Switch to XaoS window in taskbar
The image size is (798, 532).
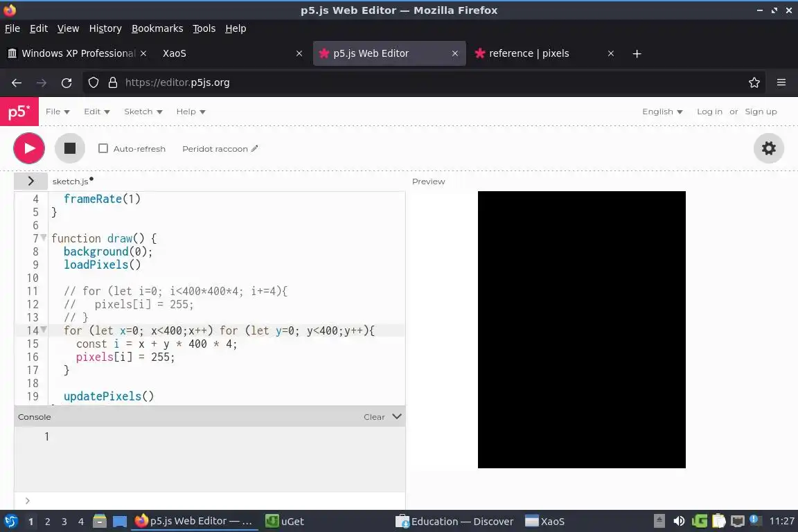tap(544, 522)
